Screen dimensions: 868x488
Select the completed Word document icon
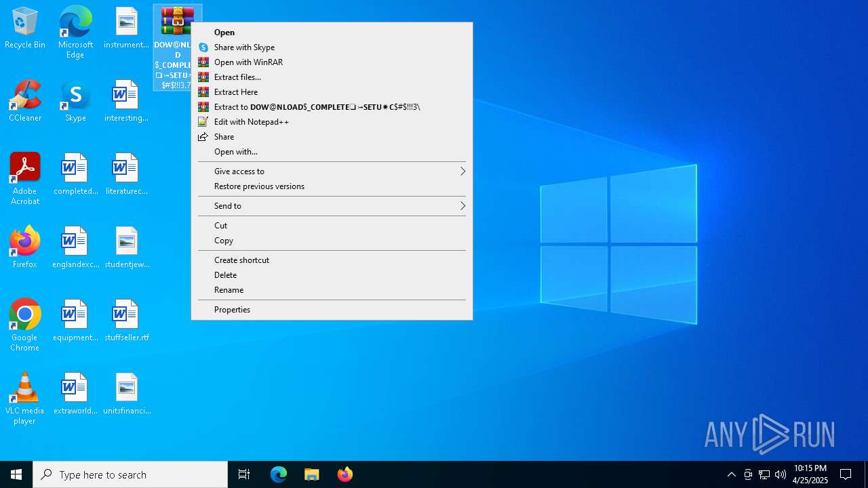pos(75,175)
